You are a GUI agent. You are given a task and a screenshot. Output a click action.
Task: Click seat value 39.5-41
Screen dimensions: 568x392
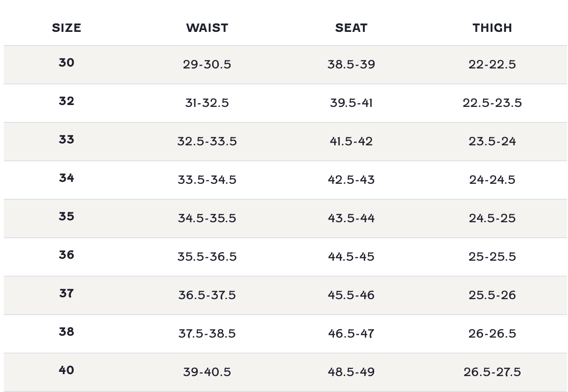(351, 103)
